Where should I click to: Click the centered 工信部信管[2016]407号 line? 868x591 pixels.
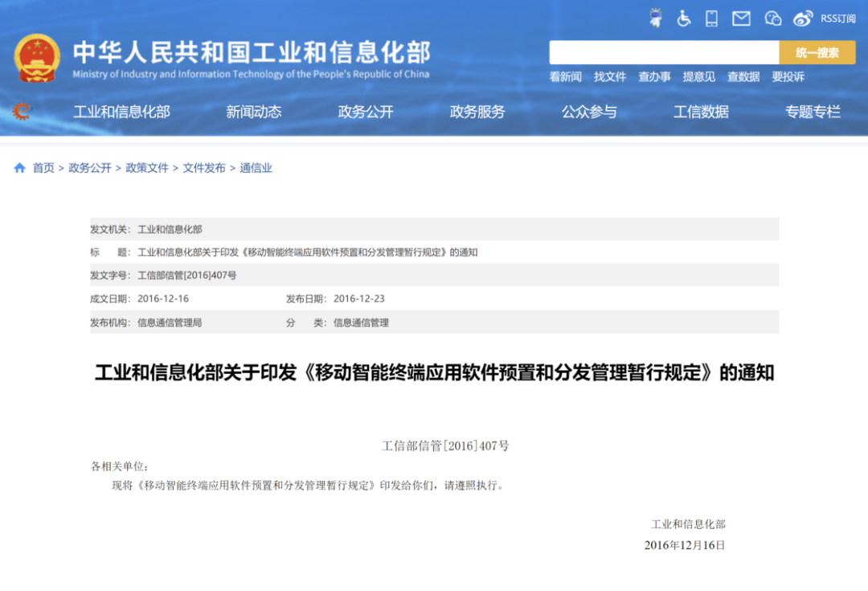[x=445, y=446]
